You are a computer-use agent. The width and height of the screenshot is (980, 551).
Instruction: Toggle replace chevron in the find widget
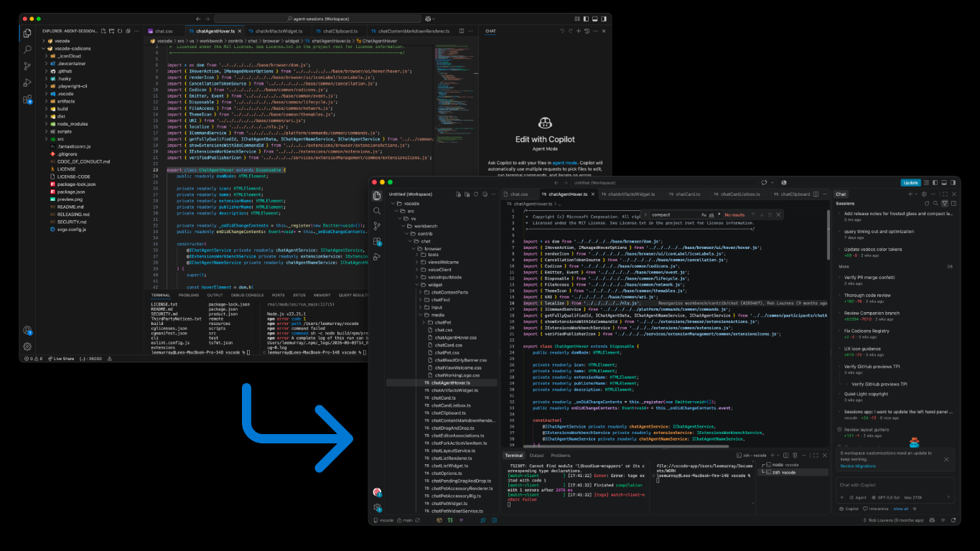click(x=645, y=215)
